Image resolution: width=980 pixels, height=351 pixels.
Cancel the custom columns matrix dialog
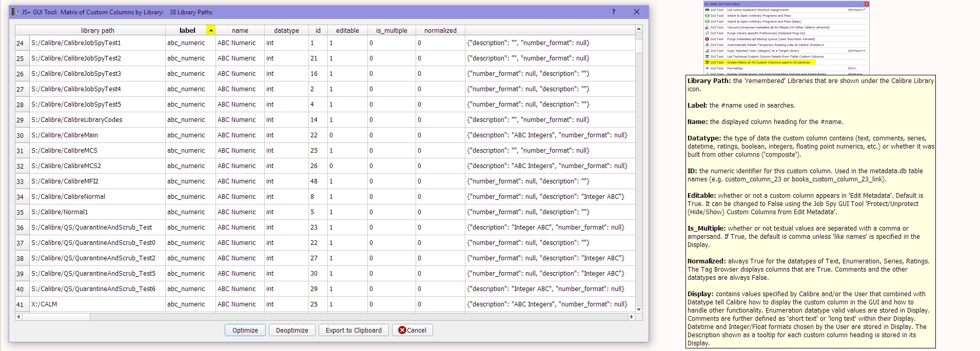[413, 330]
